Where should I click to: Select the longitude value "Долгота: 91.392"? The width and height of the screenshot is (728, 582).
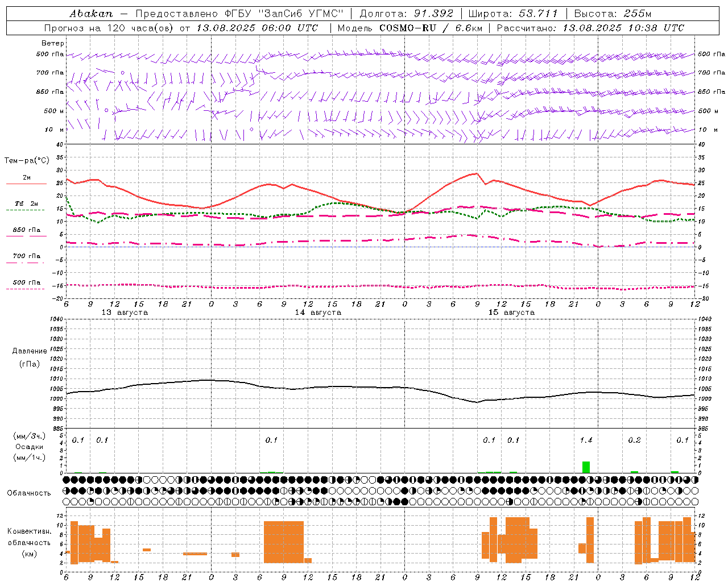click(x=407, y=14)
